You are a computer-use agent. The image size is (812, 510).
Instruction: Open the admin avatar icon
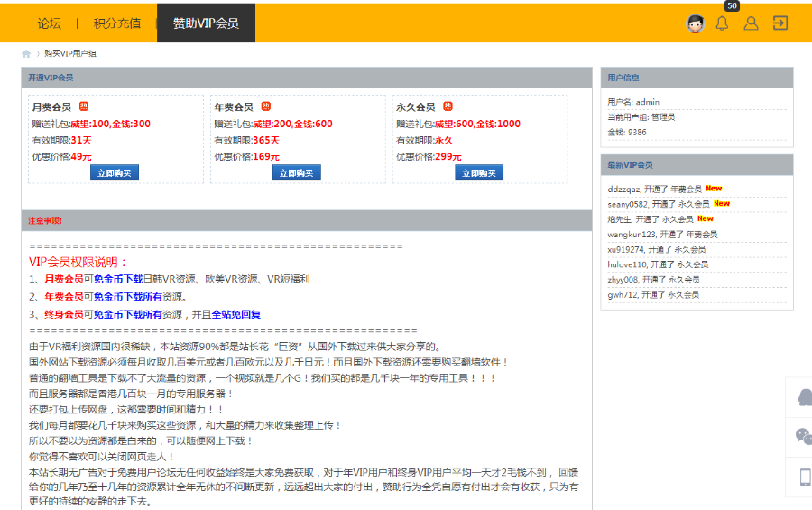tap(695, 23)
